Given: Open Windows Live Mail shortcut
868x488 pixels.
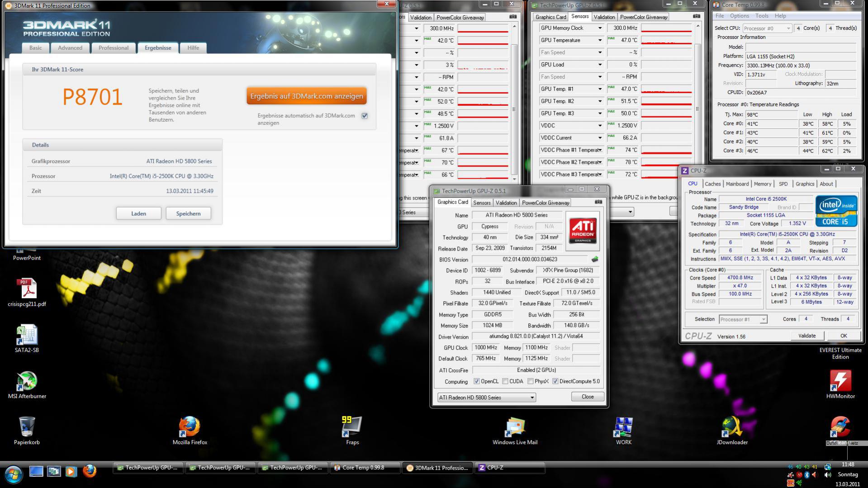Looking at the screenshot, I should [515, 431].
